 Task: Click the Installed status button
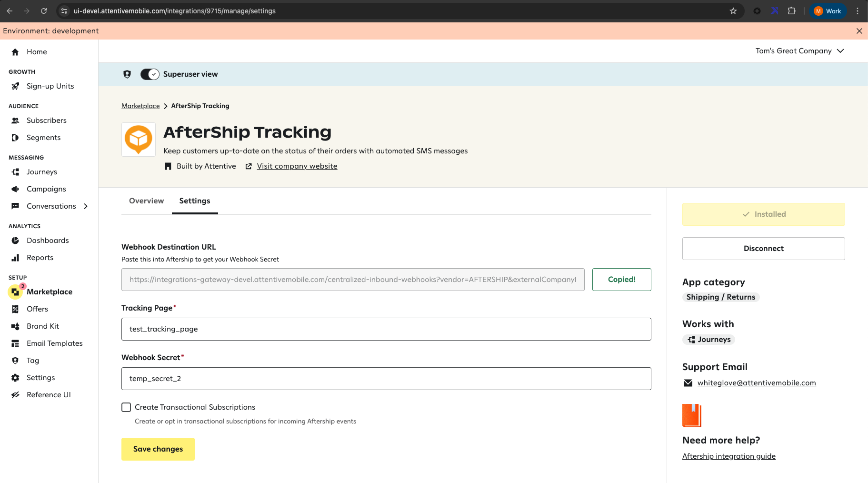tap(764, 214)
